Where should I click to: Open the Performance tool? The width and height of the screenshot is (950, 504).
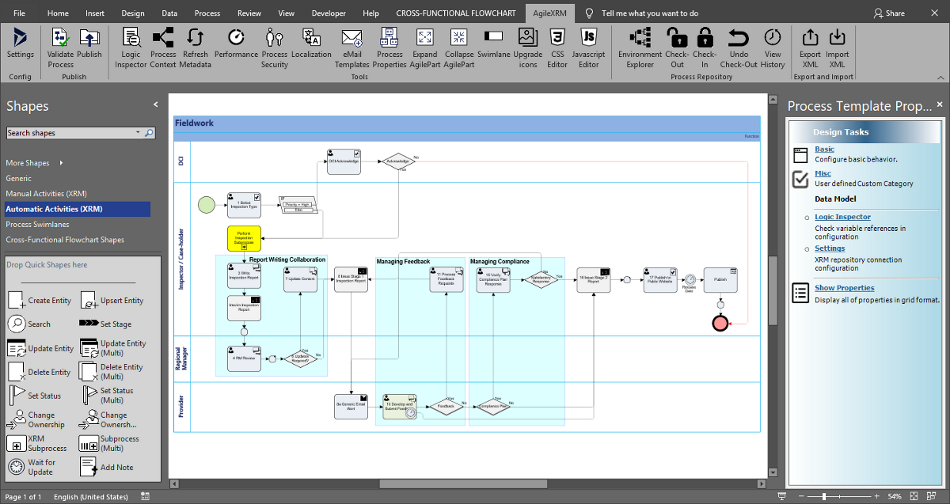pos(236,44)
